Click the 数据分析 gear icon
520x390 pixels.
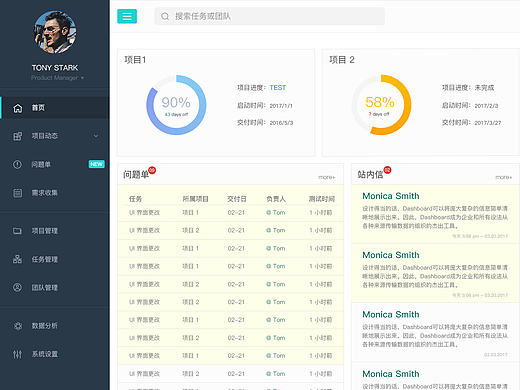[18, 326]
